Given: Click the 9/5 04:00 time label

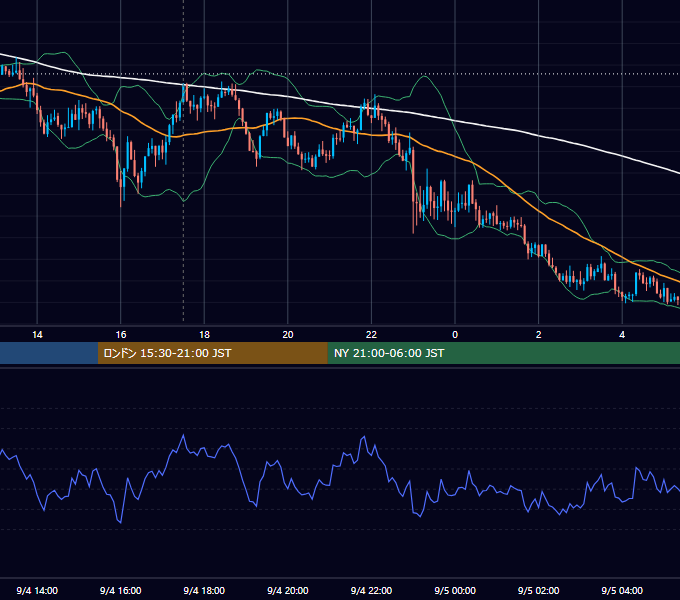Looking at the screenshot, I should (x=622, y=590).
